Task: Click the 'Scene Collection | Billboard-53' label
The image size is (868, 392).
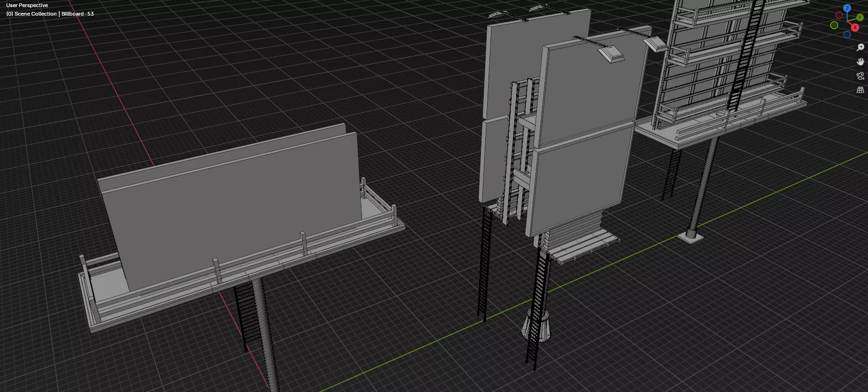Action: 54,14
